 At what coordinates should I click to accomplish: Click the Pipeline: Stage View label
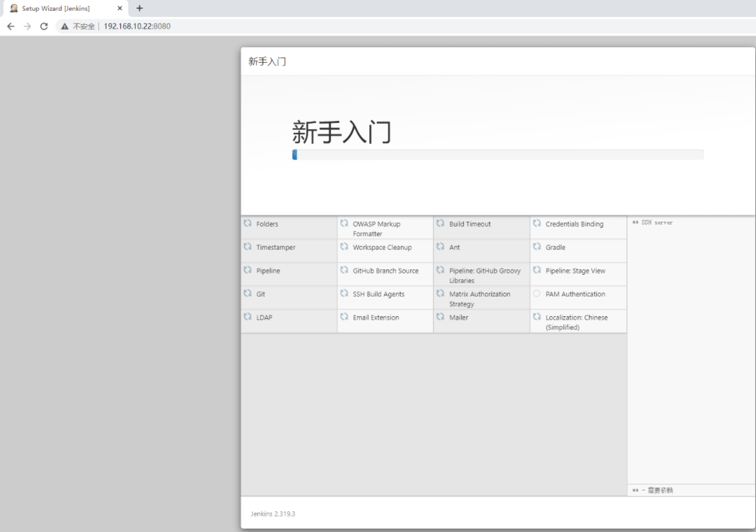pyautogui.click(x=576, y=271)
